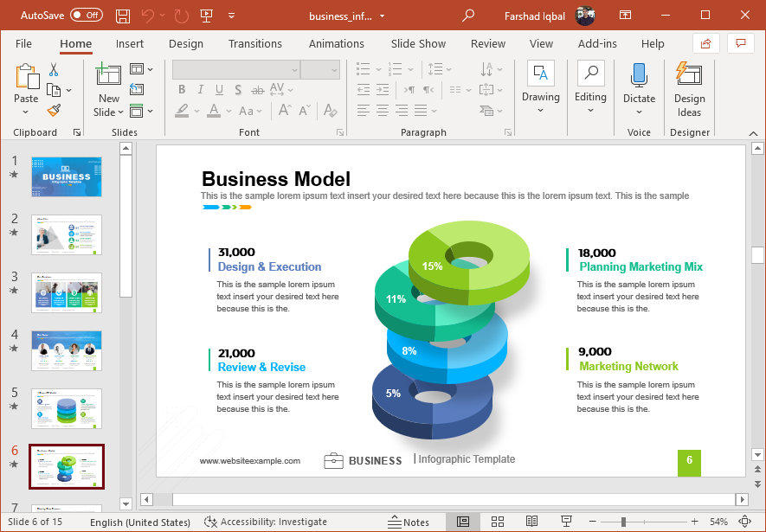Image resolution: width=766 pixels, height=532 pixels.
Task: Toggle Normal view button in status bar
Action: (463, 522)
